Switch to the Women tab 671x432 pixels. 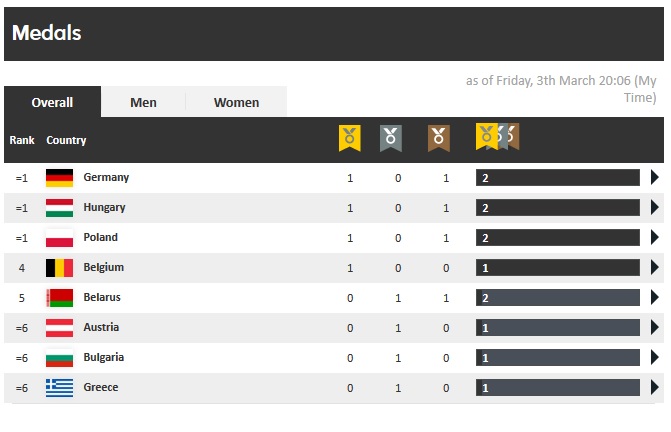[x=236, y=102]
